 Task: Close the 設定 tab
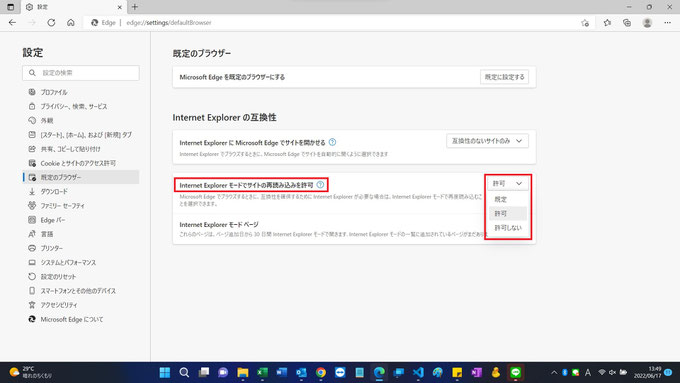[120, 7]
